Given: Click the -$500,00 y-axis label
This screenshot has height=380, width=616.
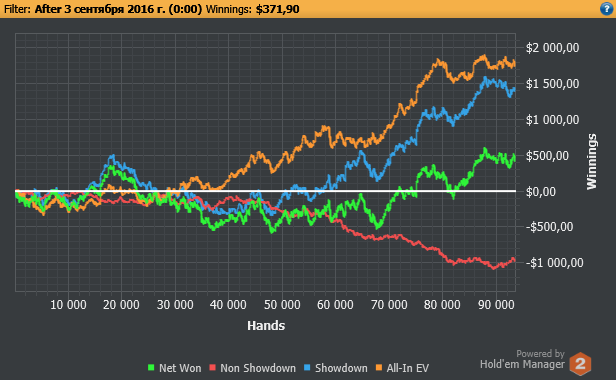Looking at the screenshot, I should [x=549, y=227].
